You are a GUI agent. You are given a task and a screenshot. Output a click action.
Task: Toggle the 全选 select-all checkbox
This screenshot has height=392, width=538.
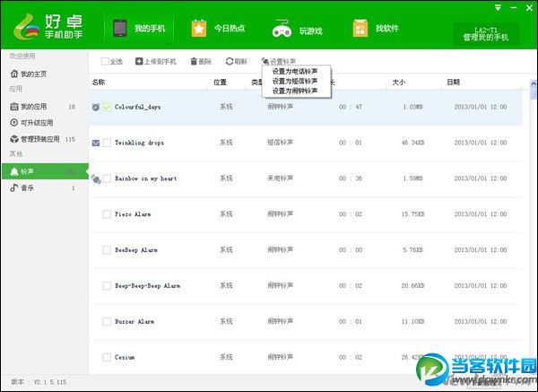click(105, 61)
